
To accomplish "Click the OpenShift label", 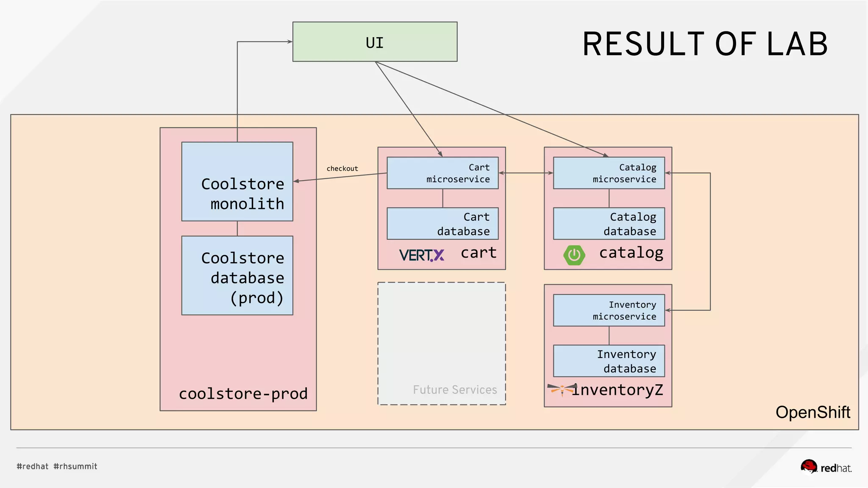I will point(813,412).
